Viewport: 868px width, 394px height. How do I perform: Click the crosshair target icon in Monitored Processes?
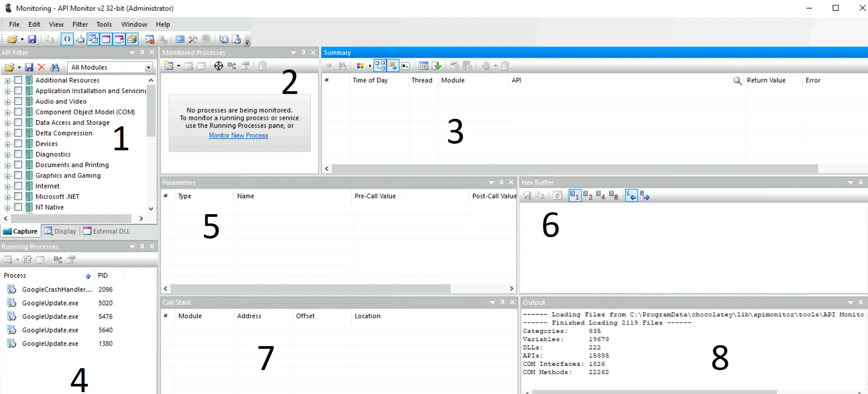click(x=218, y=66)
